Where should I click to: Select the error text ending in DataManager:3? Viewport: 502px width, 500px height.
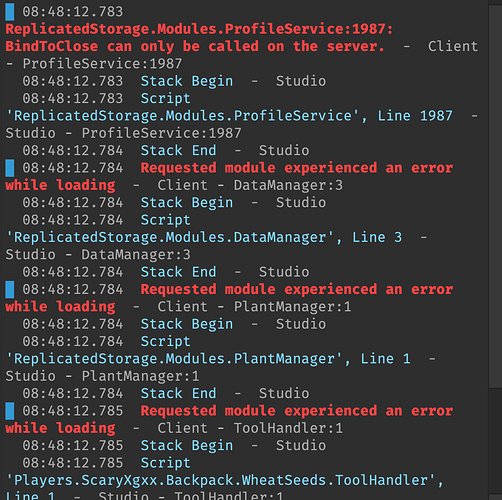(229, 176)
